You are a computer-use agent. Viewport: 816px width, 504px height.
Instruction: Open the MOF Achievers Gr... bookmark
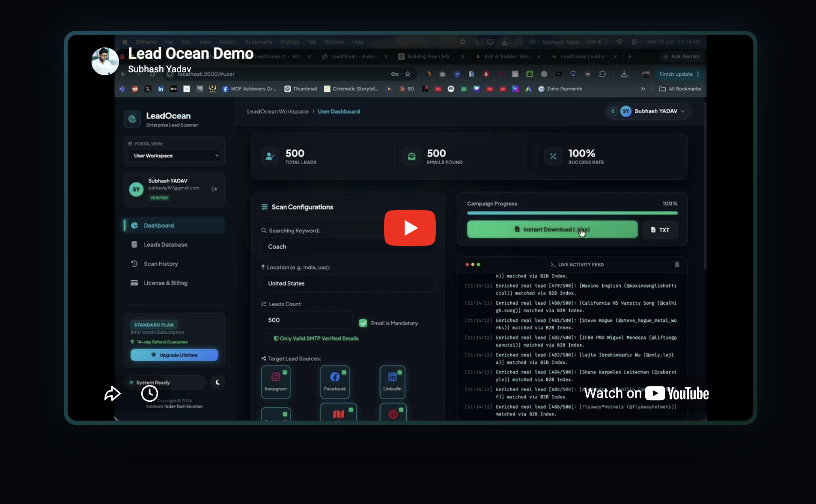[x=250, y=89]
